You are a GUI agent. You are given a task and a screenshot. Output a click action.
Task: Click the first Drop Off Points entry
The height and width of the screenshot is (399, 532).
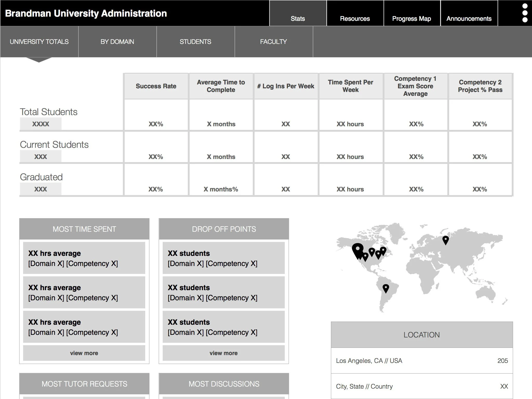click(224, 258)
